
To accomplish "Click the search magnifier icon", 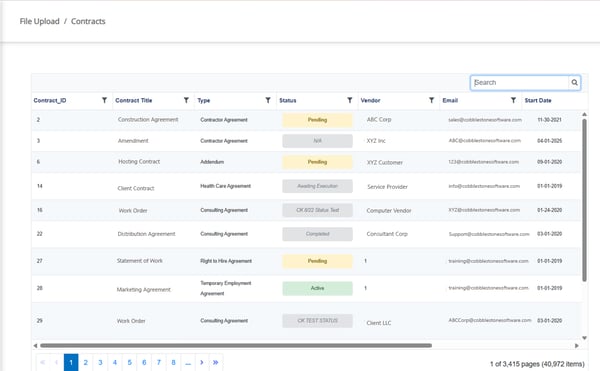I will pyautogui.click(x=574, y=83).
